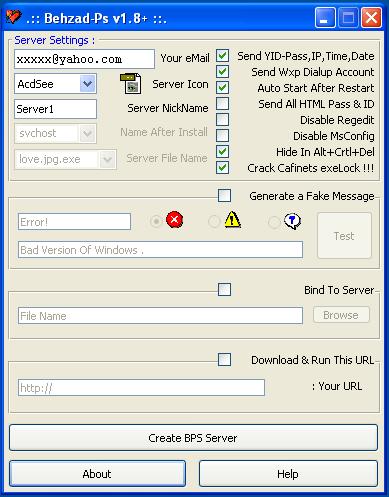The image size is (389, 497).
Task: Open the AcdSee server icon dropdown
Action: coord(87,84)
